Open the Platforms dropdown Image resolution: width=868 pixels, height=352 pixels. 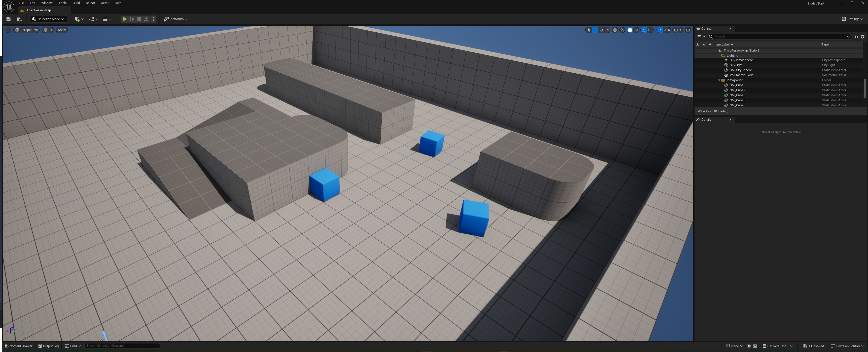[175, 19]
